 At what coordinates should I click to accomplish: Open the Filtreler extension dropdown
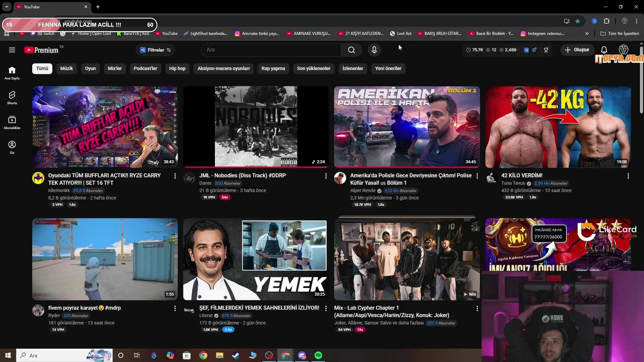(x=155, y=50)
